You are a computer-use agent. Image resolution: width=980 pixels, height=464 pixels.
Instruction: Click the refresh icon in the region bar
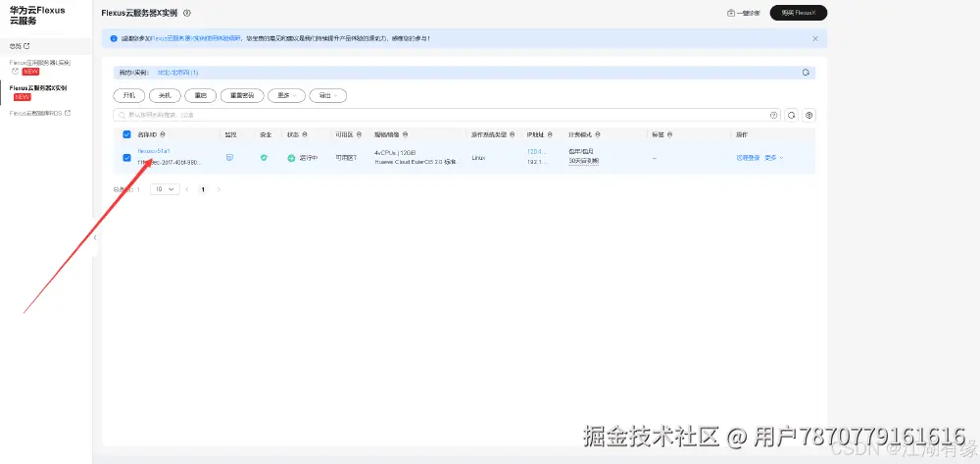pos(807,73)
